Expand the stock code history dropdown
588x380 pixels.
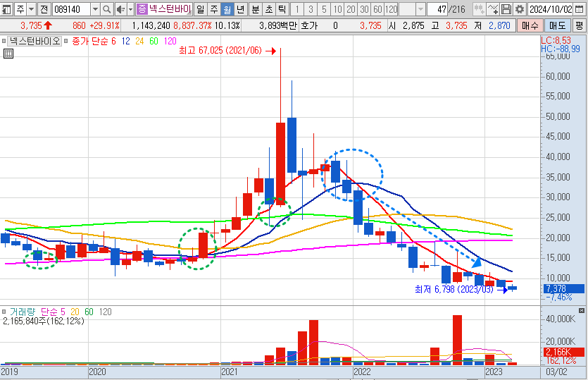(95, 9)
